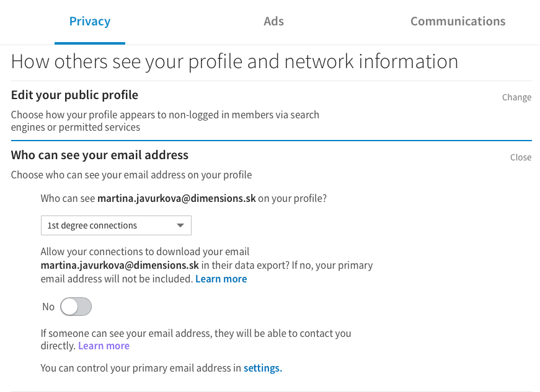Screen dimensions: 540x392
Task: Open Learn more about direct contact
Action: [x=104, y=346]
